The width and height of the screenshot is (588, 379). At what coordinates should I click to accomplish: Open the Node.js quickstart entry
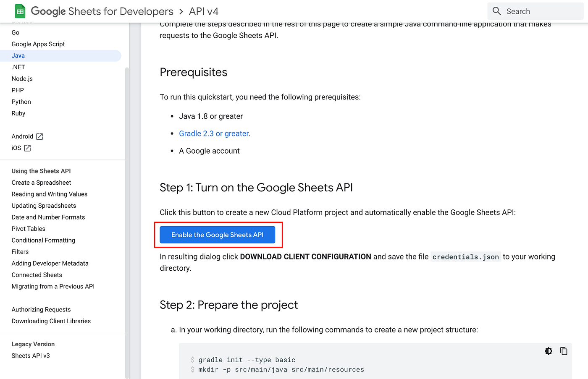point(22,79)
